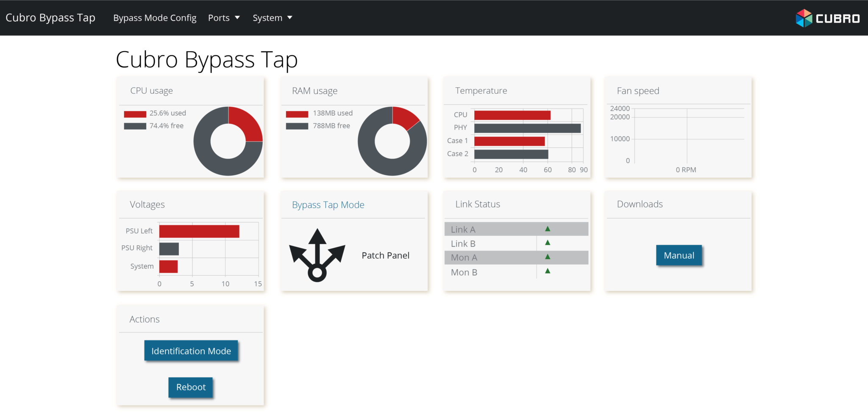868x415 pixels.
Task: Click the Link A green up-arrow status
Action: pyautogui.click(x=547, y=229)
